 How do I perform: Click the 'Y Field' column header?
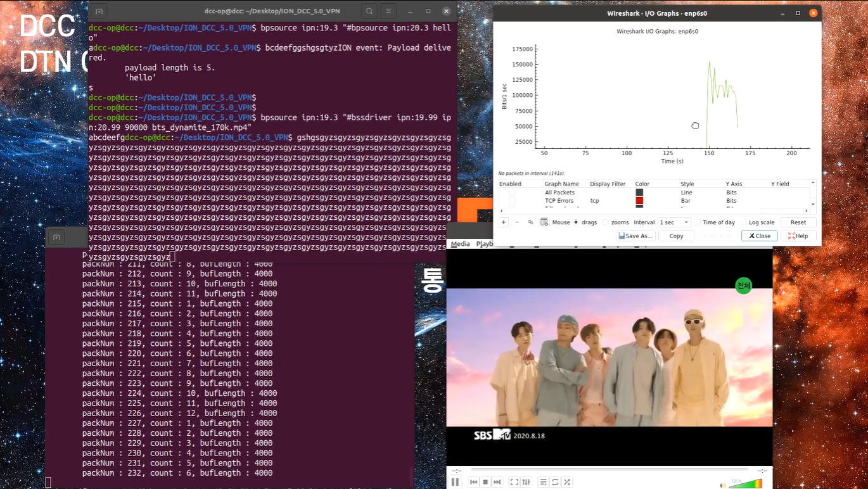coord(780,184)
